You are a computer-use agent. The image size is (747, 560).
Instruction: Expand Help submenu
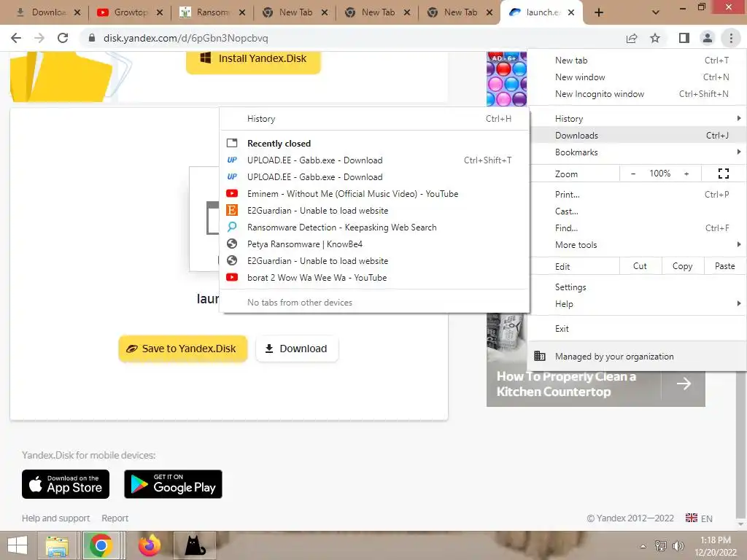coord(638,304)
